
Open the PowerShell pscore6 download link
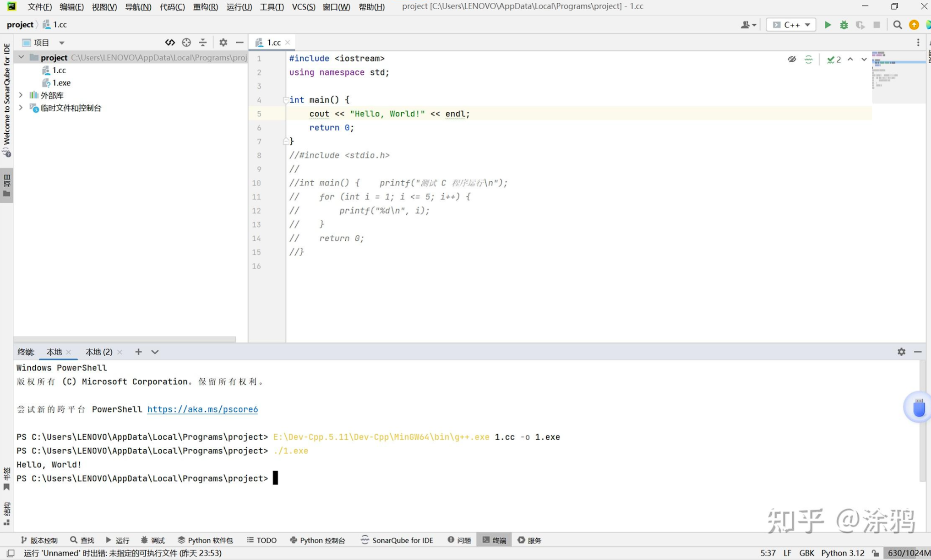(202, 409)
